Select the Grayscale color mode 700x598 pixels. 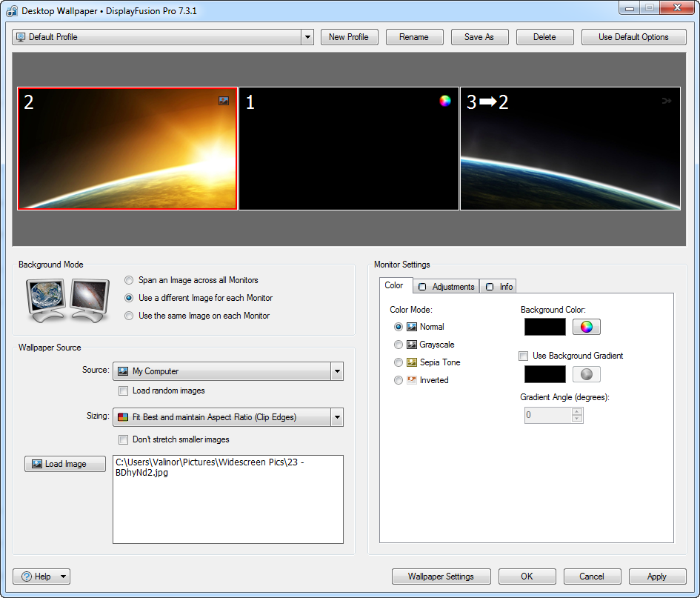(x=399, y=345)
